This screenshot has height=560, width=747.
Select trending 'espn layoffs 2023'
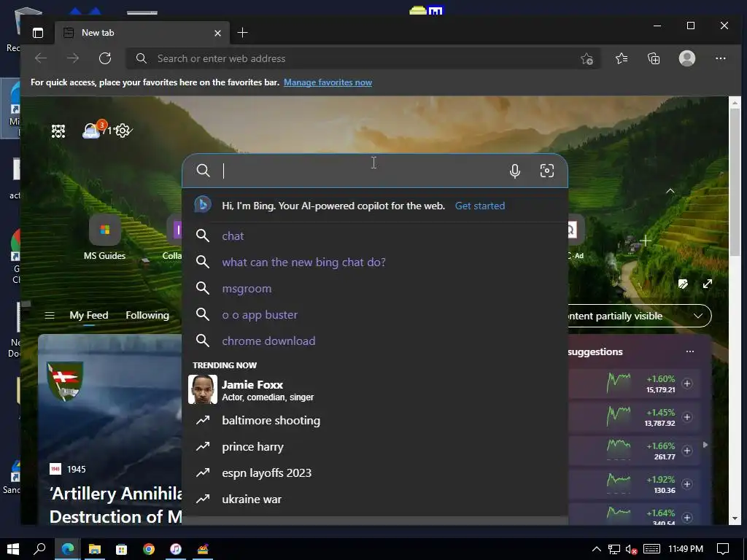coord(375,472)
